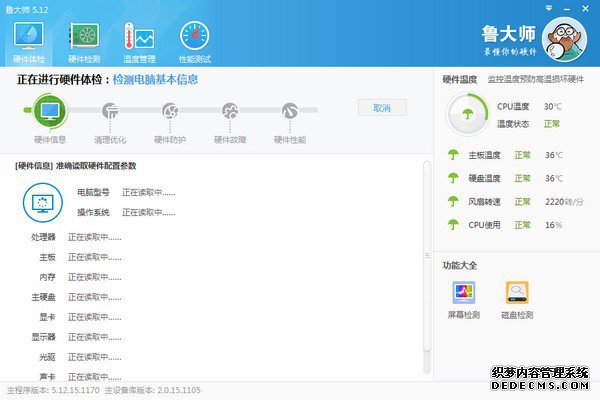The width and height of the screenshot is (600, 400).
Task: Open the 屏幕检测 tool
Action: (x=464, y=300)
